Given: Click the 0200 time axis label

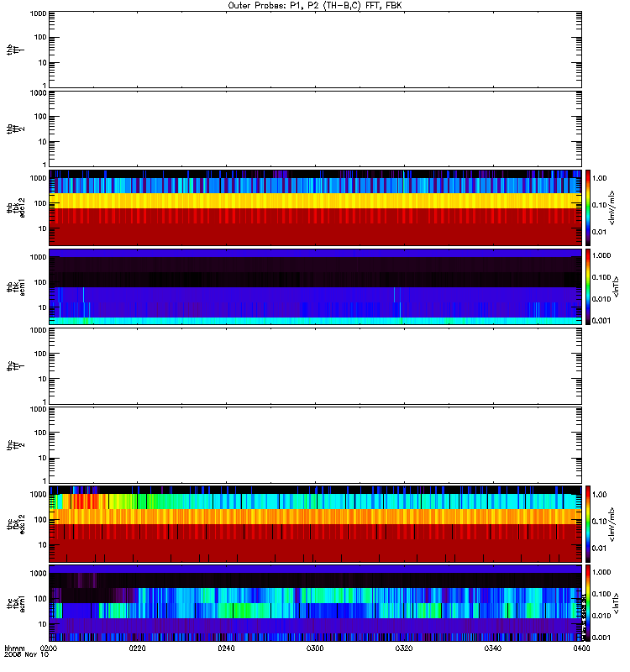Looking at the screenshot, I should point(49,648).
